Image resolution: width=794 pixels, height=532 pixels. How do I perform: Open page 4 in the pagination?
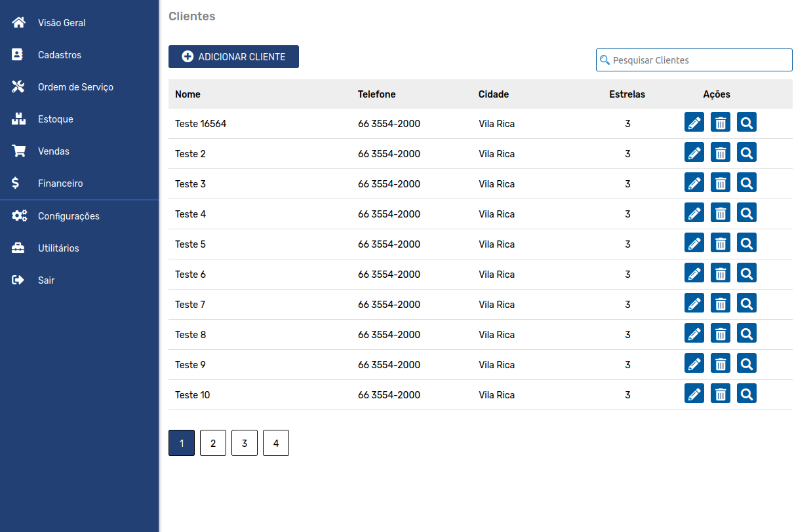[276, 443]
